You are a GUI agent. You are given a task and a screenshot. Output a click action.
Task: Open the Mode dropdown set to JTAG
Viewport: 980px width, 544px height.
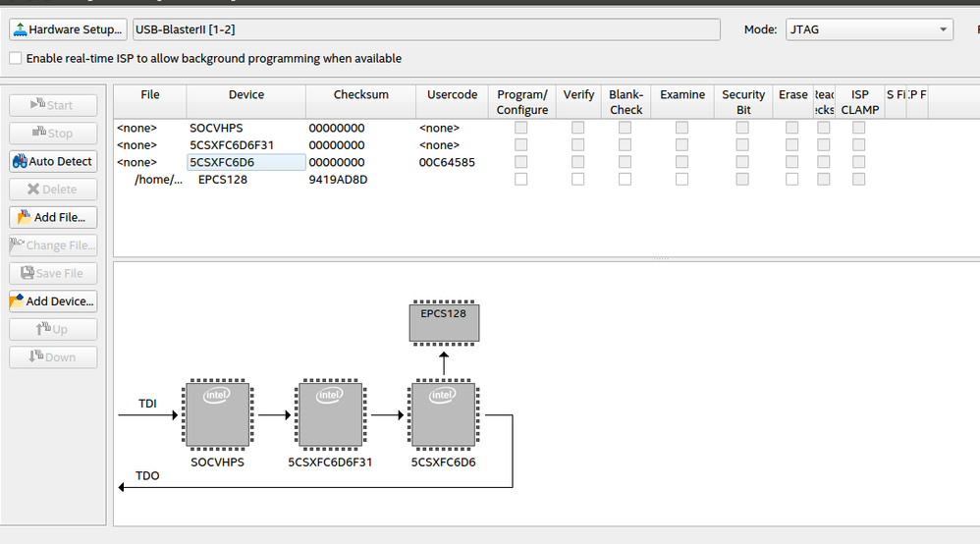[868, 29]
